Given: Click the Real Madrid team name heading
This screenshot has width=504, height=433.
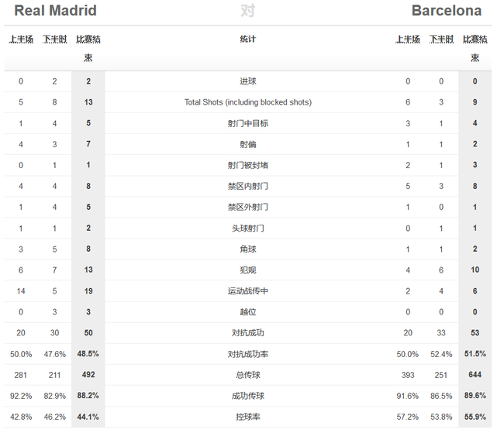Looking at the screenshot, I should click(55, 11).
